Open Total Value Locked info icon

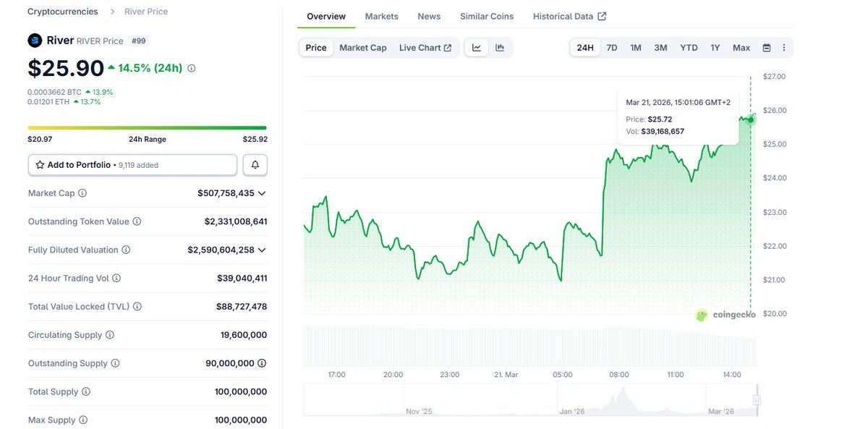point(137,307)
